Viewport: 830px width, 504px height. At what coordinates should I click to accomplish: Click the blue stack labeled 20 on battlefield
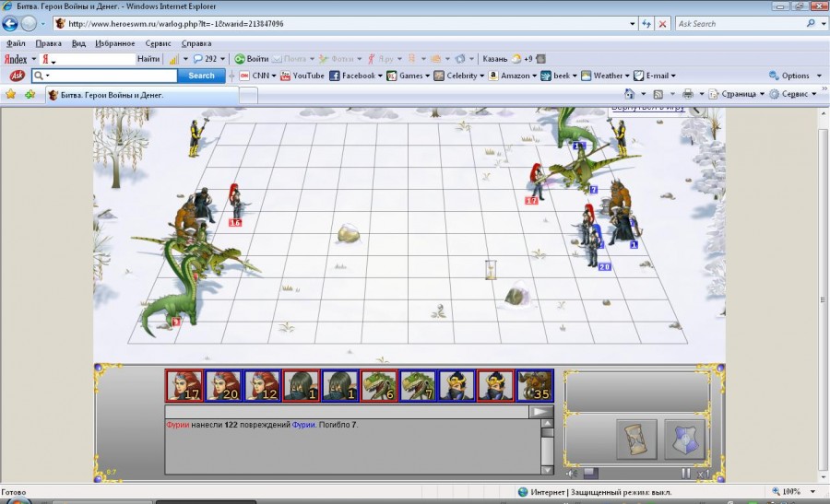click(596, 248)
